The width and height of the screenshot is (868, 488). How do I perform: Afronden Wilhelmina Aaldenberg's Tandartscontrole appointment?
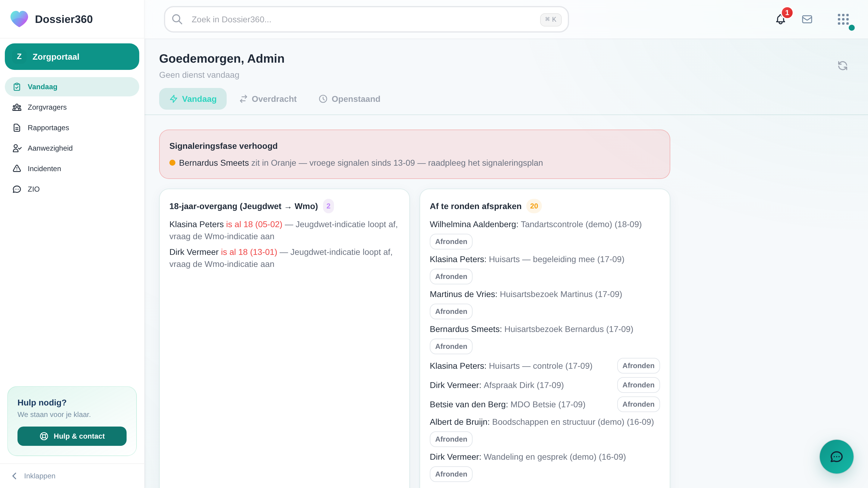[x=451, y=242]
